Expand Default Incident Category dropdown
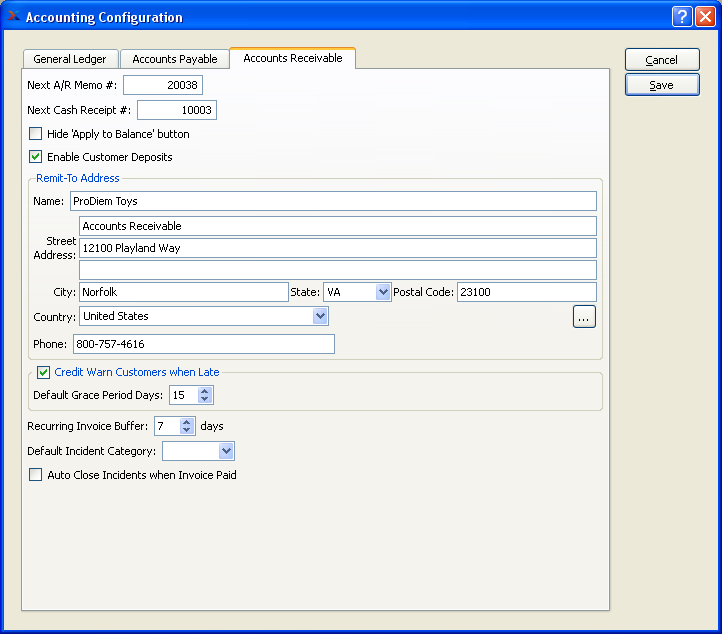This screenshot has height=634, width=722. pyautogui.click(x=226, y=451)
